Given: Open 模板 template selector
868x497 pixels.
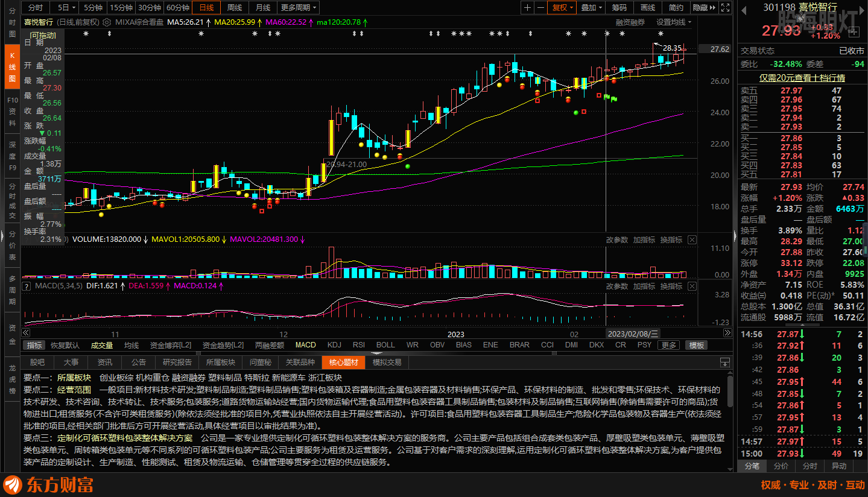Looking at the screenshot, I should [697, 345].
